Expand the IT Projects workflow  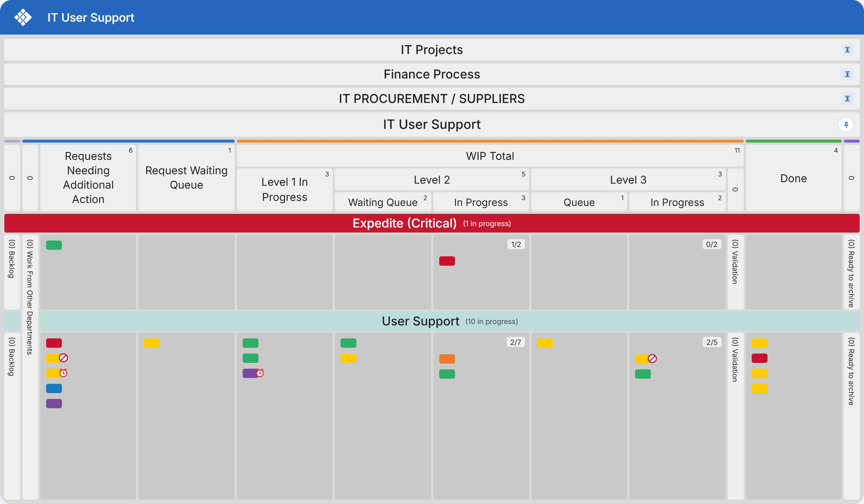click(x=847, y=50)
